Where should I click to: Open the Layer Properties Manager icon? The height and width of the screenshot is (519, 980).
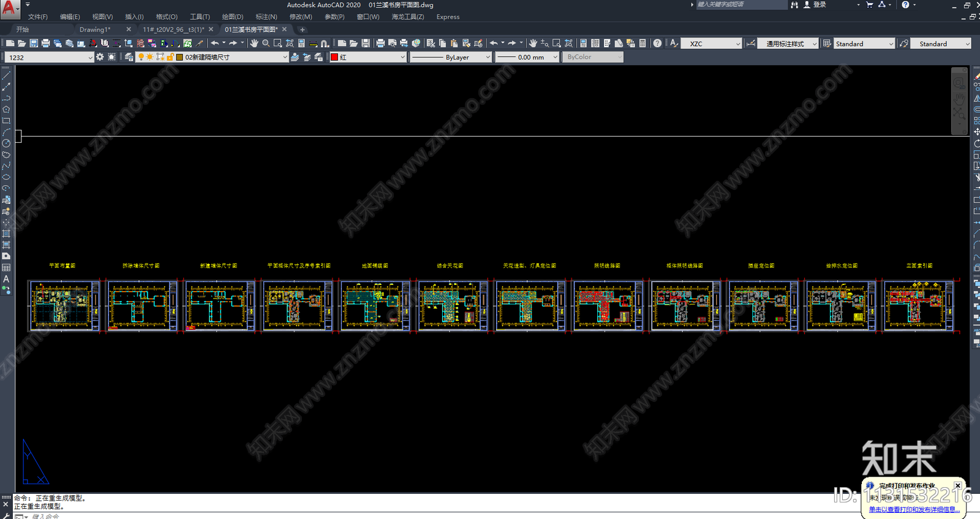click(x=129, y=57)
